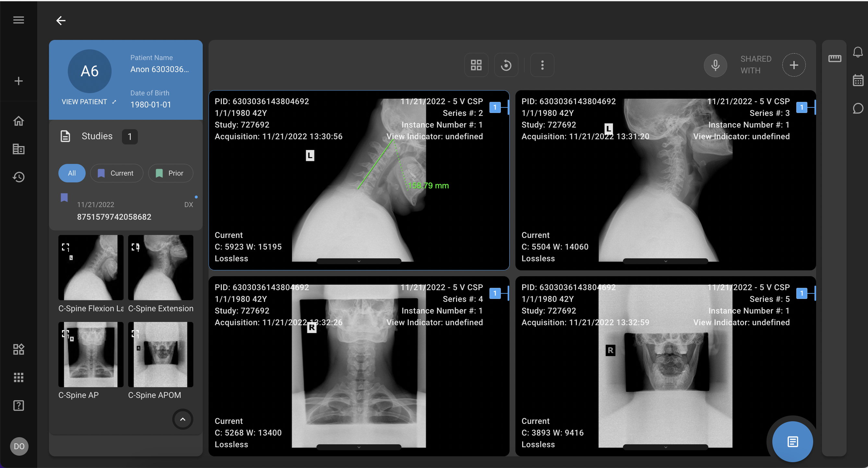Select the C-Spine APOM thumbnail
This screenshot has height=468, width=868.
(x=160, y=354)
